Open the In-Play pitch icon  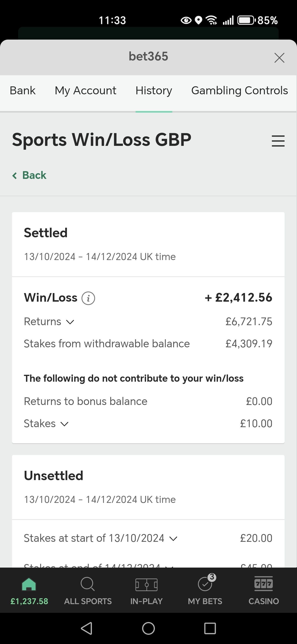click(x=146, y=585)
